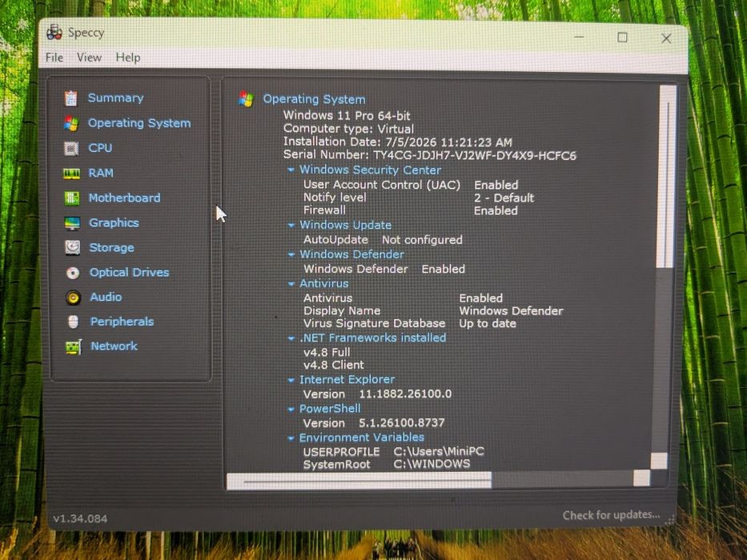
Task: Click the User Account Control (UAC) row
Action: pyautogui.click(x=411, y=185)
